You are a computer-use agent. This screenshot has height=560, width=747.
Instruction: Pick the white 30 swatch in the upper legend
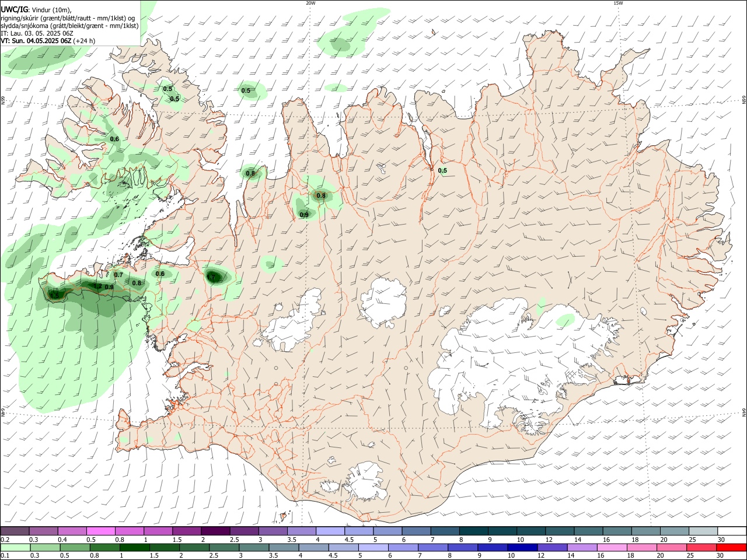tap(732, 531)
